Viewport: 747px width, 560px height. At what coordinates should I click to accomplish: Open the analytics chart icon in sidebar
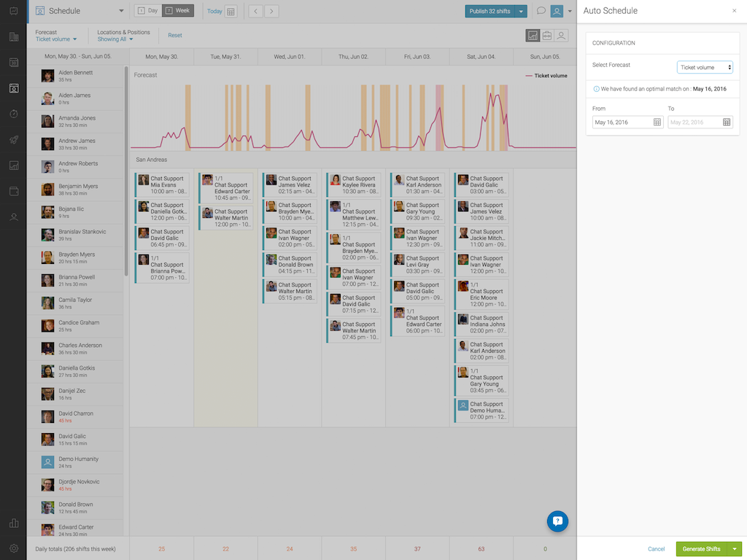pos(13,164)
